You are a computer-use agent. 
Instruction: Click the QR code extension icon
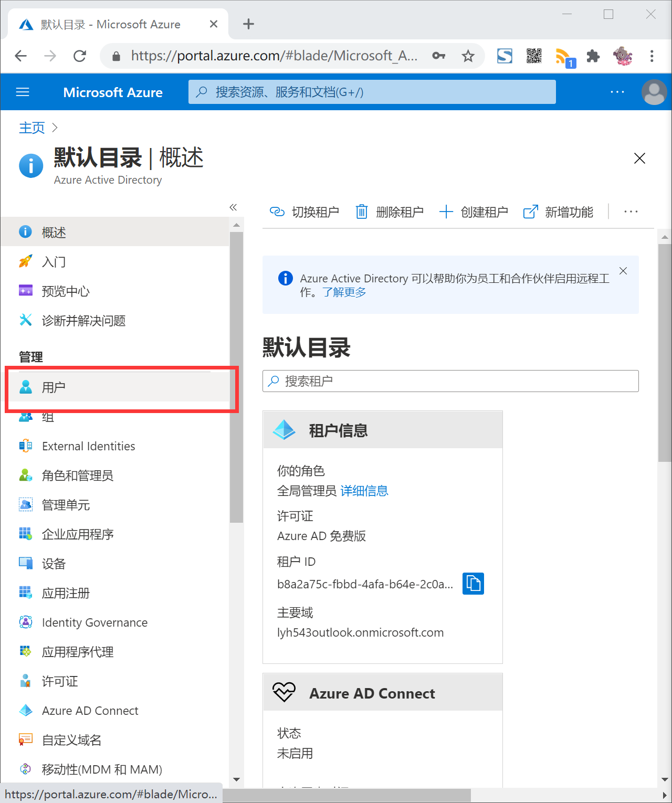(534, 56)
